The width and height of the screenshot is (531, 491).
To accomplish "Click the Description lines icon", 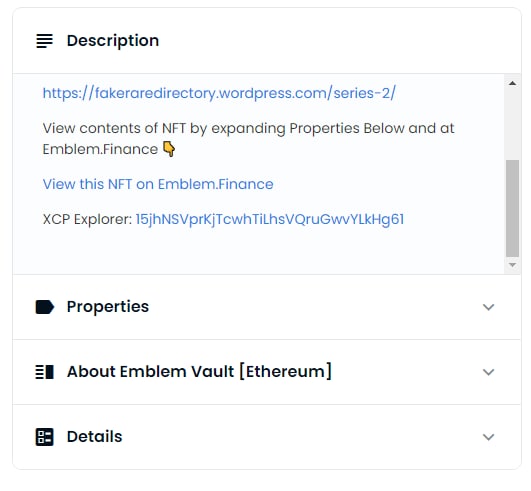I will click(x=44, y=41).
